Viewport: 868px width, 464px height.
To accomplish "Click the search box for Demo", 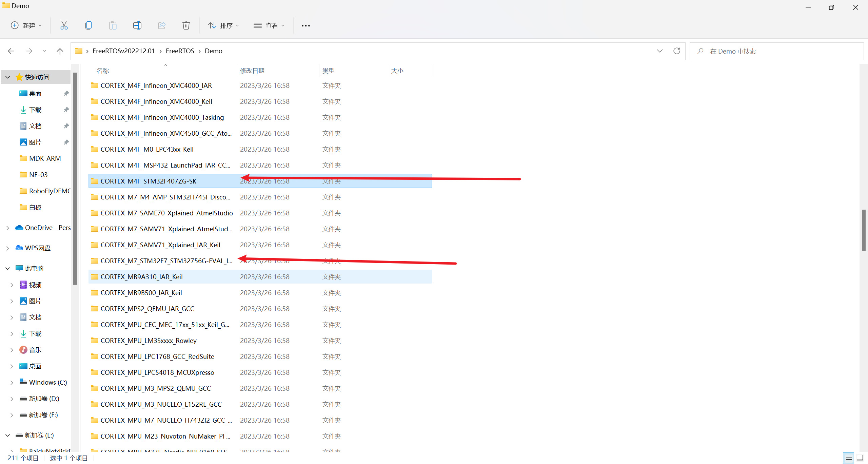I will point(776,51).
